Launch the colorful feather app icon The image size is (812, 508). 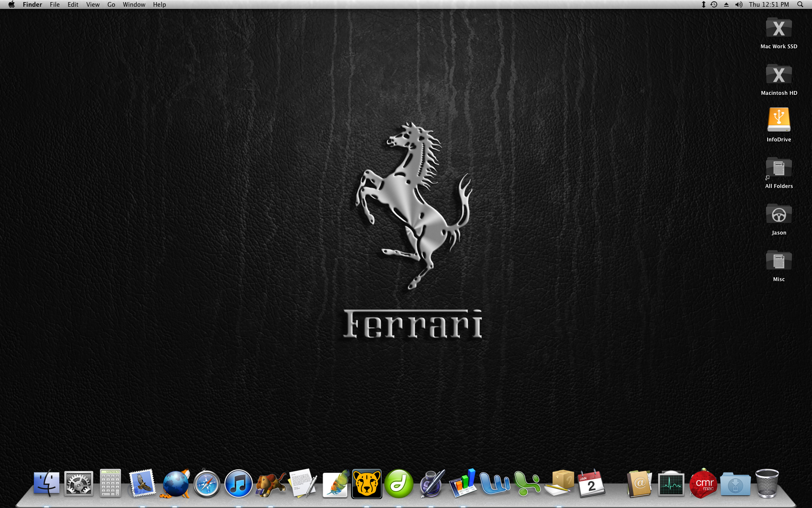point(335,483)
